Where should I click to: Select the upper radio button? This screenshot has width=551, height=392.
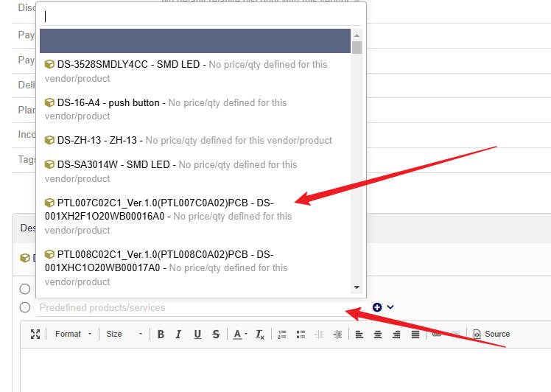click(x=25, y=289)
